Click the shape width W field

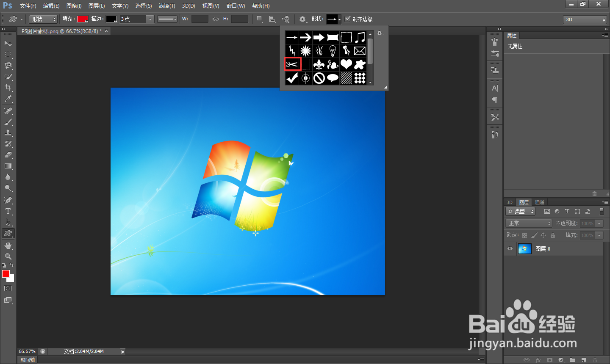(200, 19)
